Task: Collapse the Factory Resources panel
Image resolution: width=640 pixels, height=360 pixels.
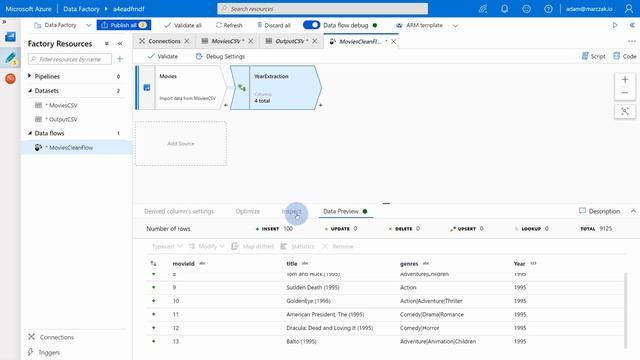Action: 120,43
